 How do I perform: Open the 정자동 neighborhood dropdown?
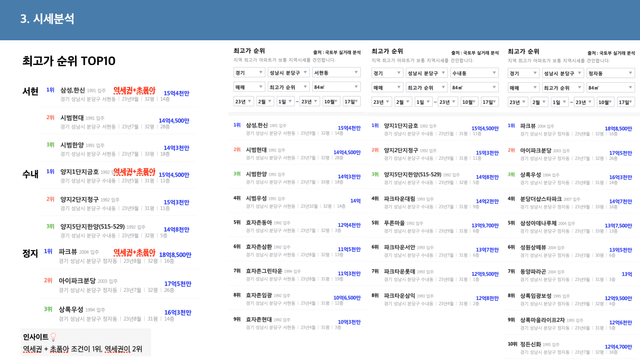click(x=611, y=73)
